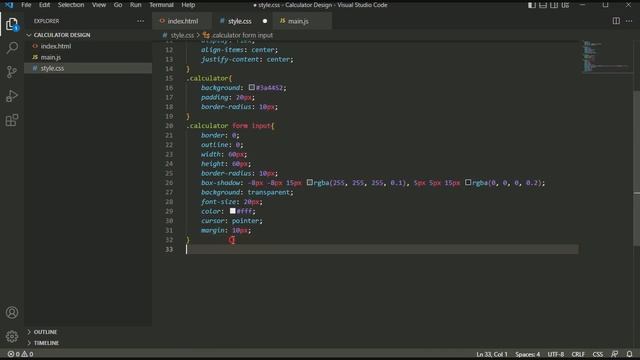Image resolution: width=640 pixels, height=360 pixels.
Task: Click .calculator form input breadcrumb
Action: tap(242, 36)
